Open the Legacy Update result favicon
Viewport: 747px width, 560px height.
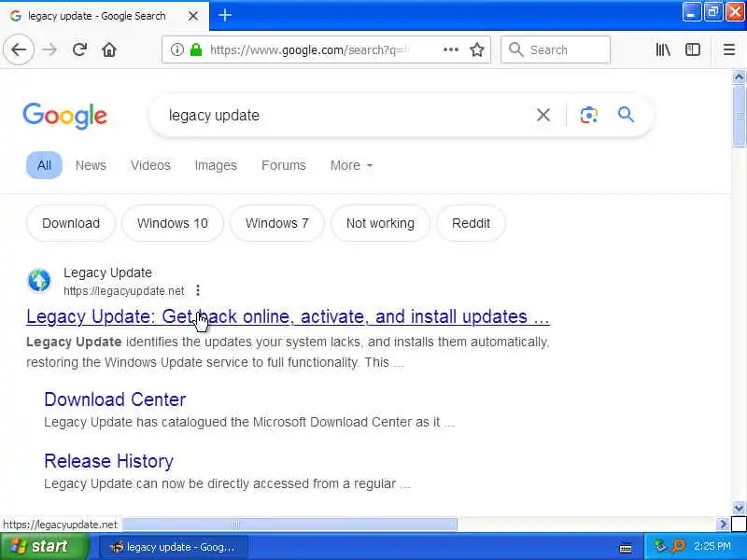click(39, 280)
